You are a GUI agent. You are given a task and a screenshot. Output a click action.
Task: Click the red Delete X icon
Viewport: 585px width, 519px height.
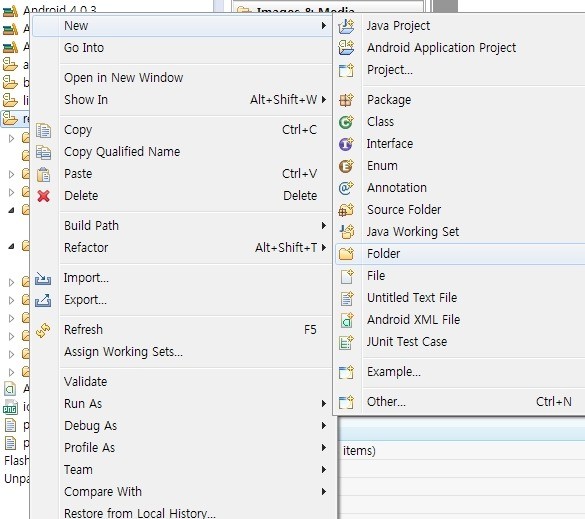(43, 196)
